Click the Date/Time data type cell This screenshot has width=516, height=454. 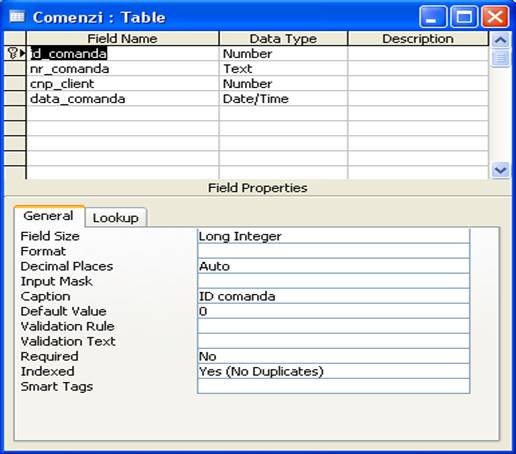283,99
